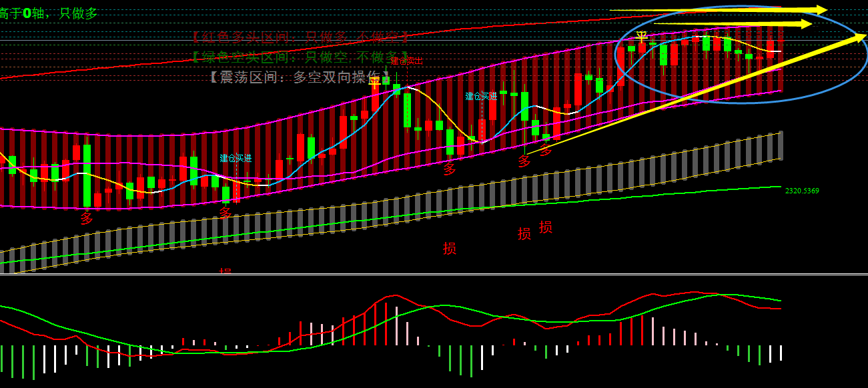868x388 pixels.
Task: Click the green text "高于0轴，只做多"
Action: [49, 13]
